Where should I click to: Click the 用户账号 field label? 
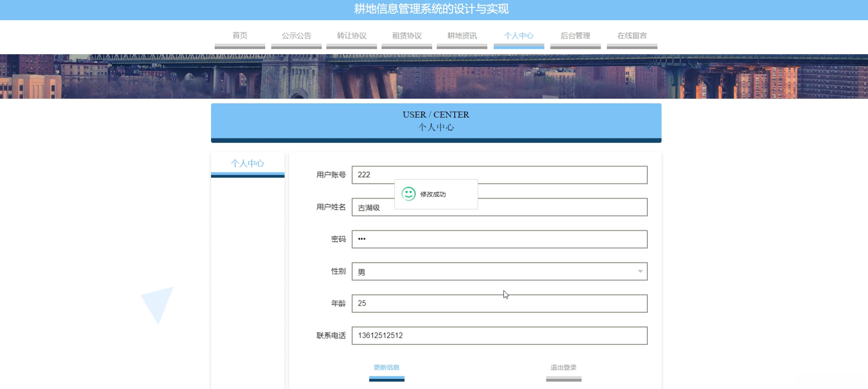[331, 175]
